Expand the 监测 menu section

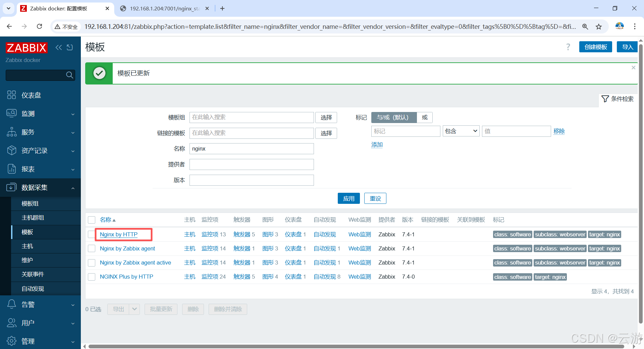pos(73,114)
